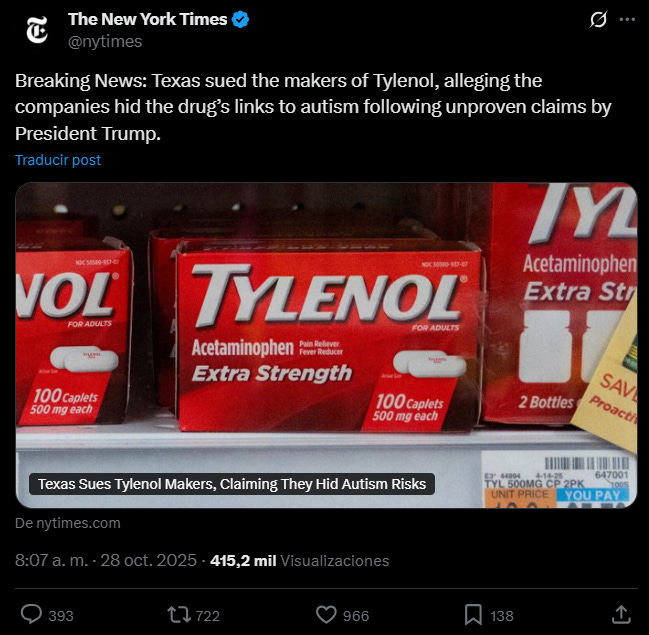The image size is (649, 635).
Task: Click the 966 likes count
Action: 356,616
